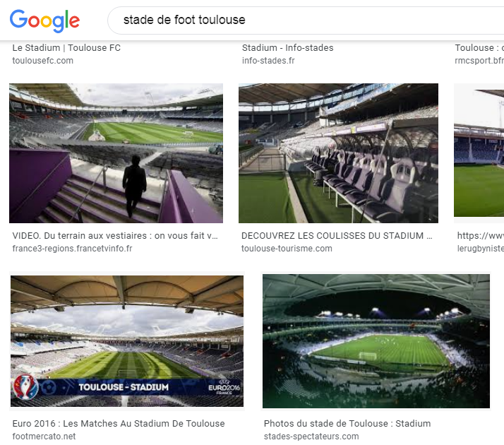Go to the toulouse-tourisme.com source link
504x445 pixels.
287,249
